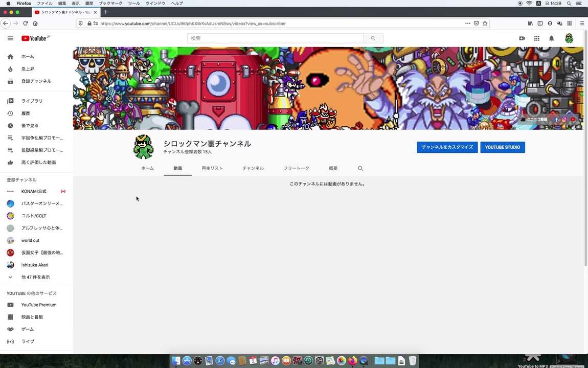
Task: Click the Facebook icon on the banner
Action: 556,120
